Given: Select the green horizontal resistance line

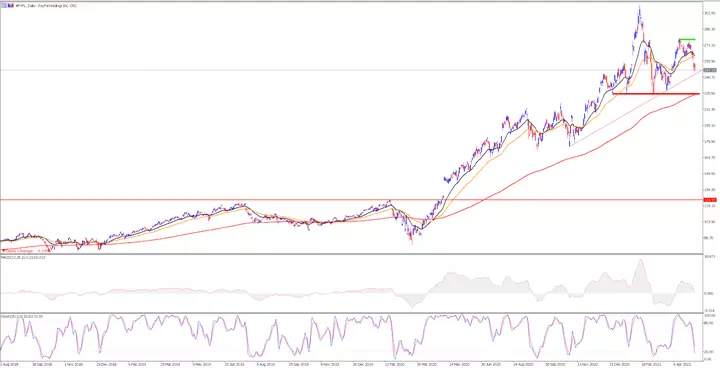Looking at the screenshot, I should coord(687,40).
